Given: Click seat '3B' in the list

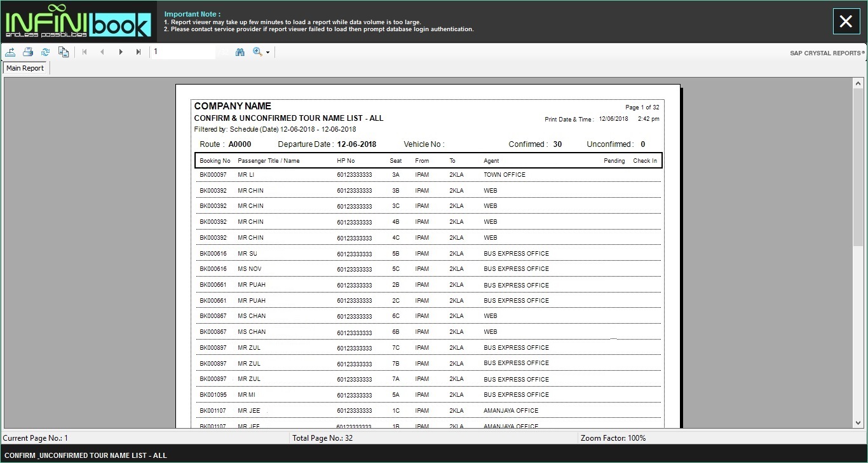Looking at the screenshot, I should coord(396,191).
